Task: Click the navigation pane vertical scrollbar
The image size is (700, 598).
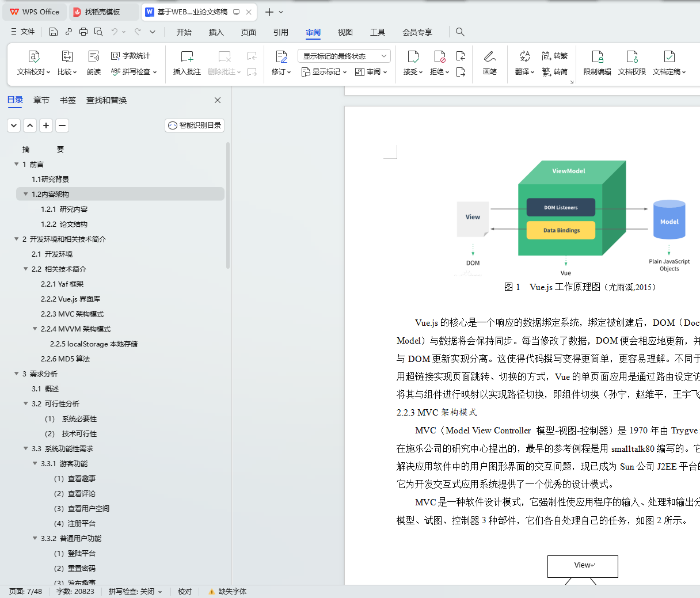Action: 228,206
